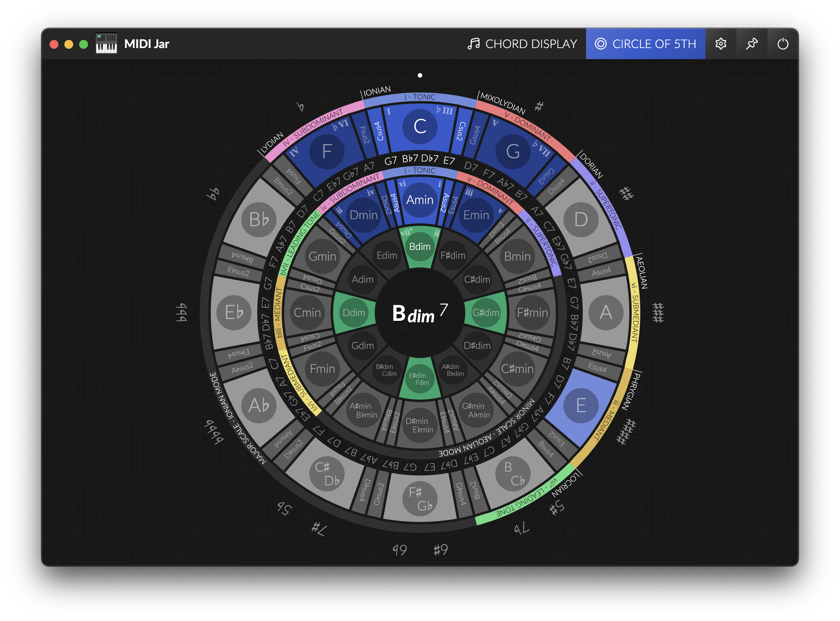
Task: Select the C major chord circle
Action: pyautogui.click(x=420, y=127)
